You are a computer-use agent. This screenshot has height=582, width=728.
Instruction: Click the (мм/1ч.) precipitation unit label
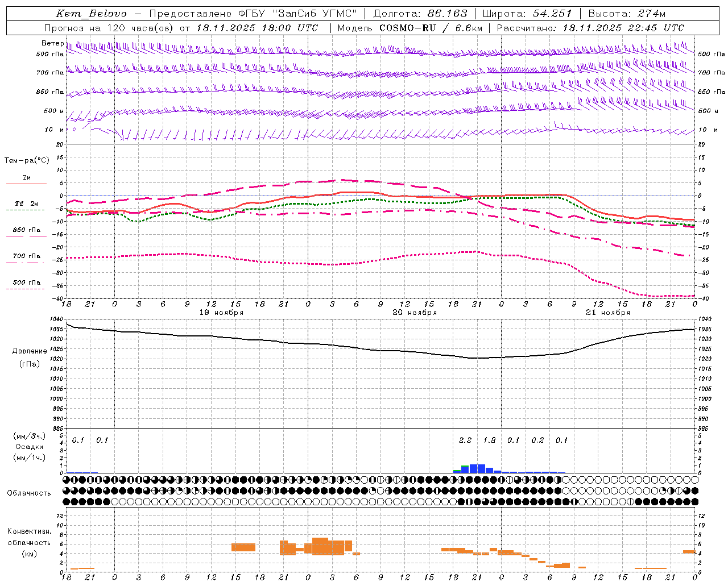pos(29,458)
